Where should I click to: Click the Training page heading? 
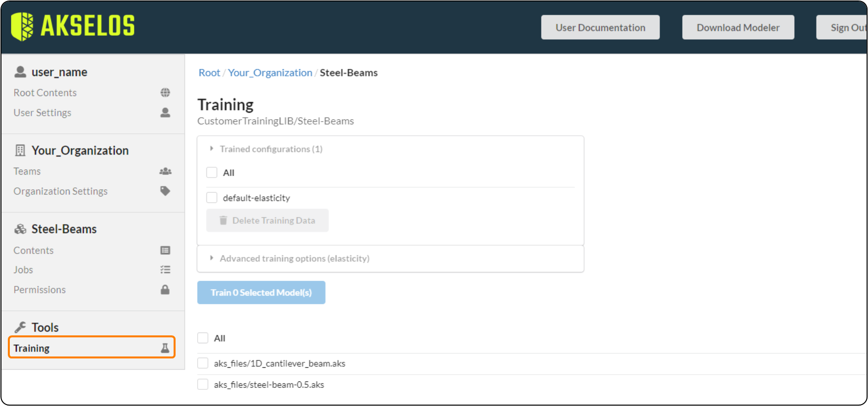click(x=226, y=105)
